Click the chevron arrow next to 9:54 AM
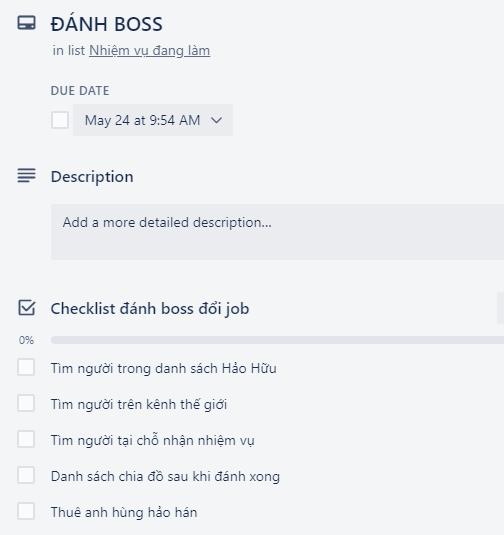 pos(216,120)
